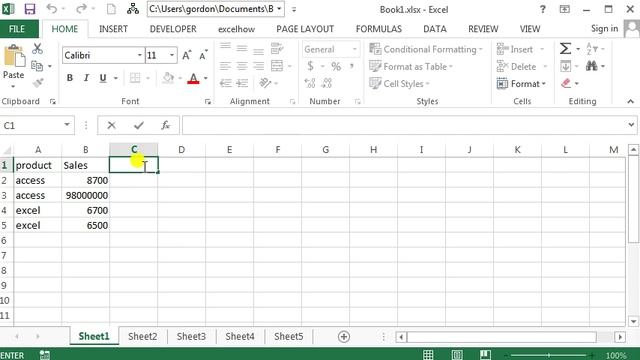640x360 pixels.
Task: Open the Format cells menu
Action: tap(522, 84)
